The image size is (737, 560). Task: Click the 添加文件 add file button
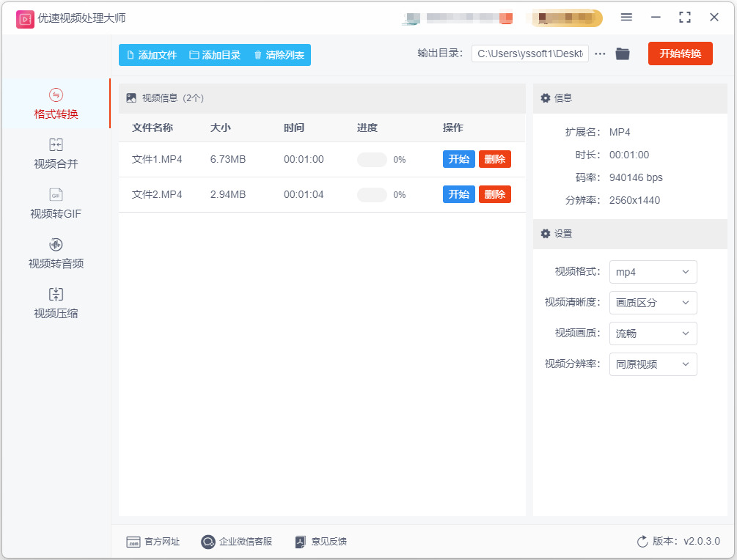click(152, 55)
